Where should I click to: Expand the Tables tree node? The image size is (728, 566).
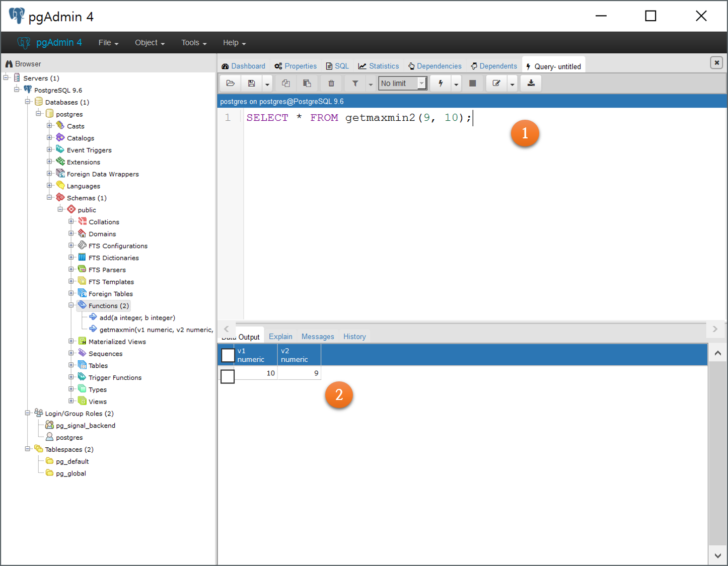(x=71, y=365)
